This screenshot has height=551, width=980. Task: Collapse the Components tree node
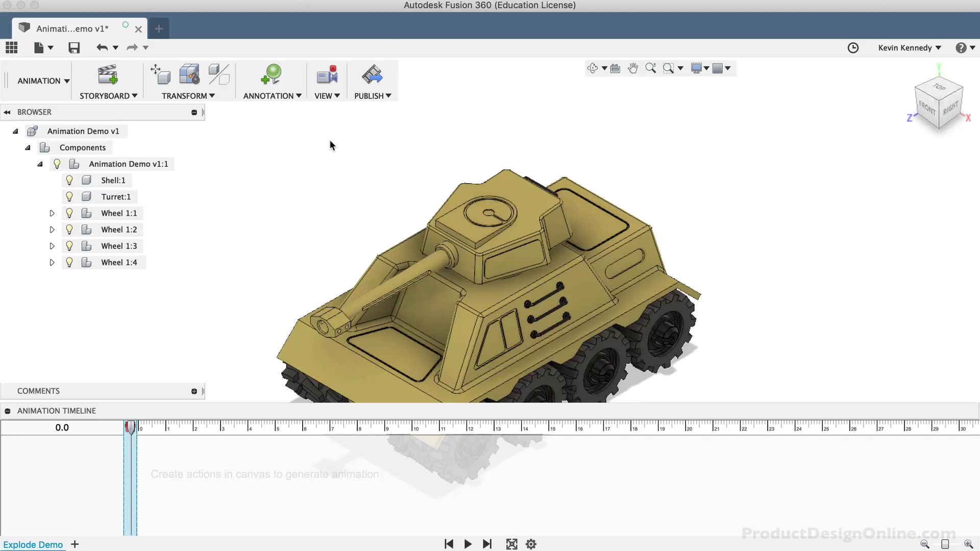click(28, 147)
